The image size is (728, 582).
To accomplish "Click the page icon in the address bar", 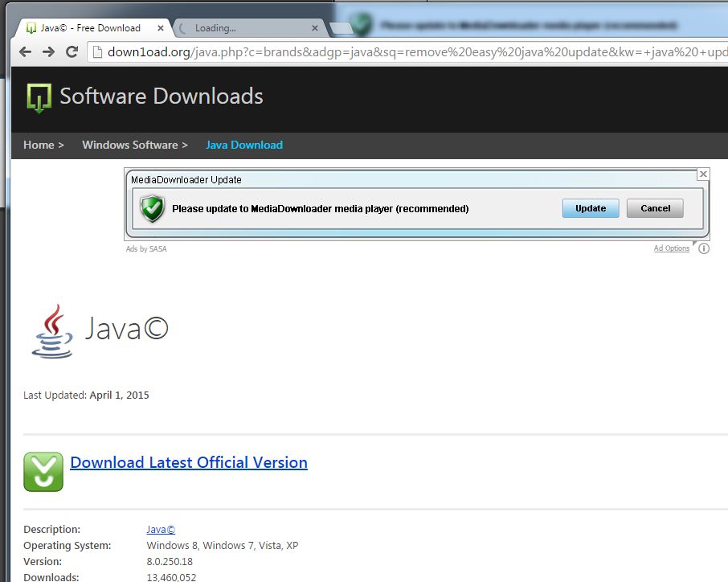I will [x=97, y=52].
